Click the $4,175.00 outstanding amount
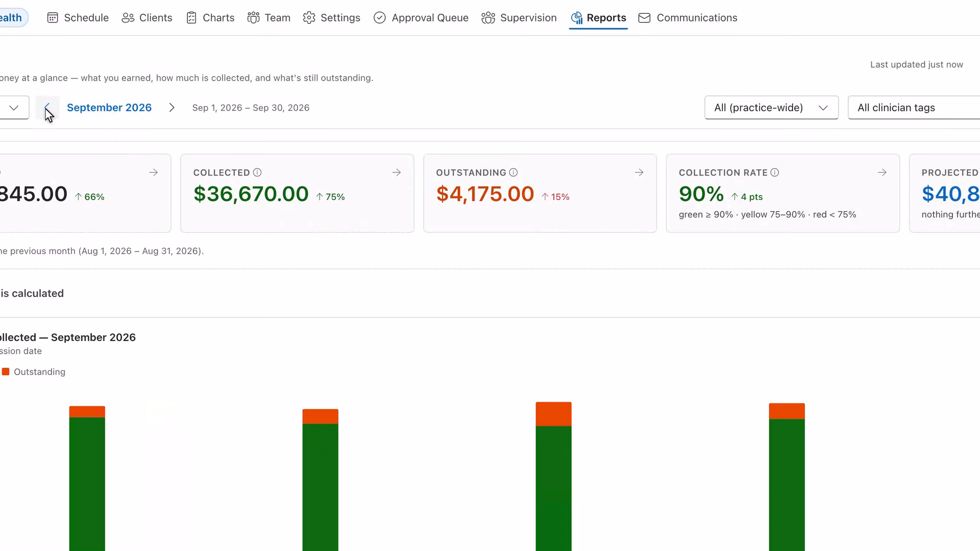This screenshot has width=980, height=551. click(485, 194)
